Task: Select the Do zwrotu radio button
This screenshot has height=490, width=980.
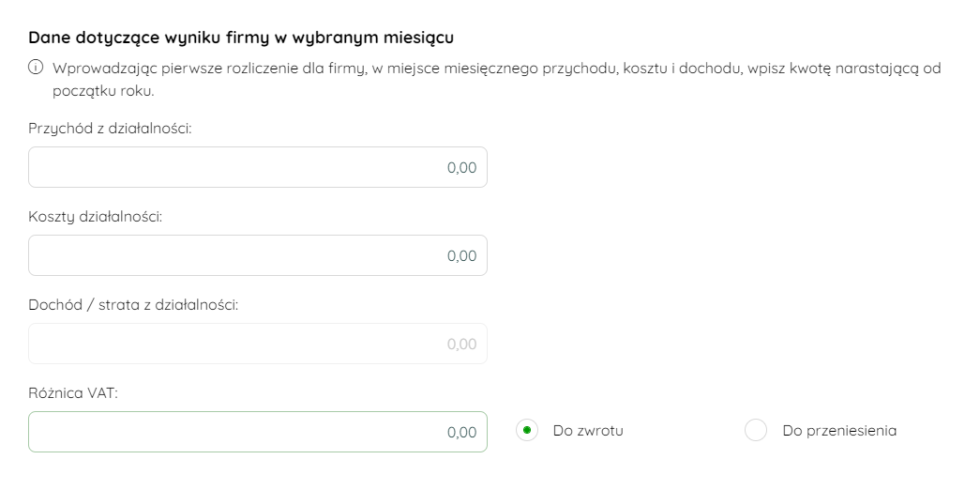Action: tap(527, 431)
